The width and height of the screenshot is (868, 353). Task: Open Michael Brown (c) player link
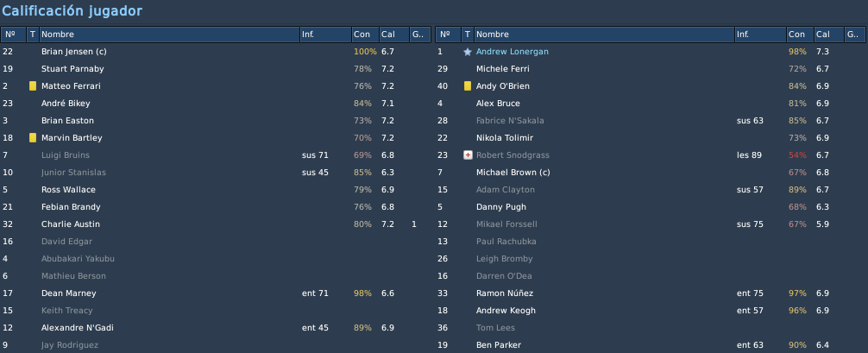[513, 173]
